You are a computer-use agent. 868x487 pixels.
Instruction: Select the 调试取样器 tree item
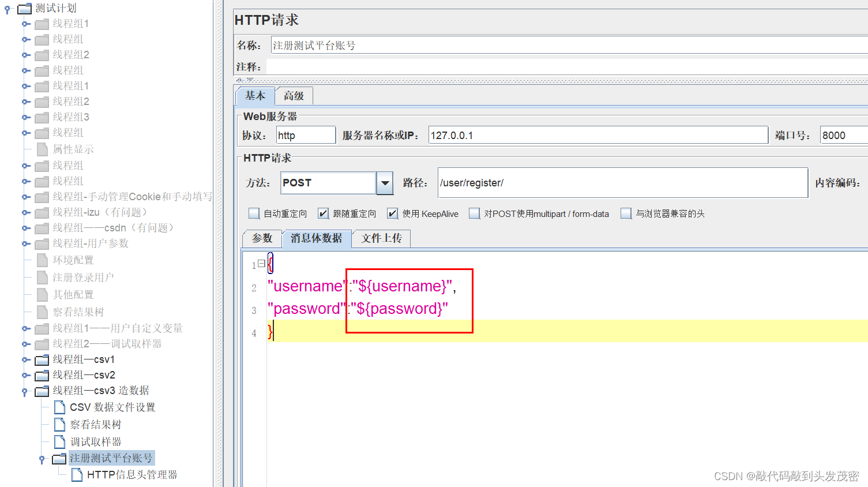96,442
